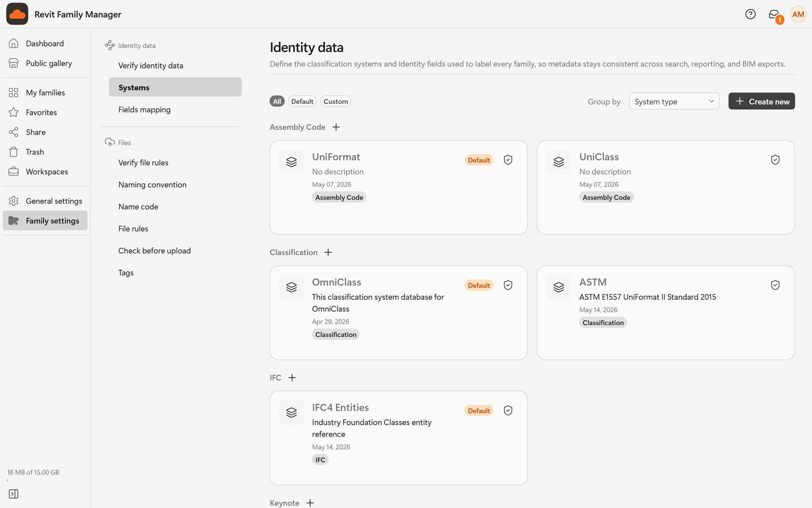812x508 pixels.
Task: Open My families
Action: point(45,92)
